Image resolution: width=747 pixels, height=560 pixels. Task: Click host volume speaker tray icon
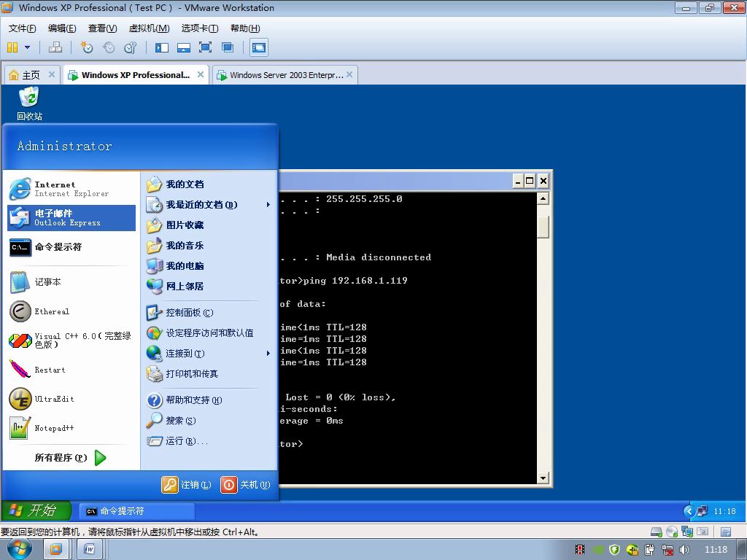click(x=684, y=550)
